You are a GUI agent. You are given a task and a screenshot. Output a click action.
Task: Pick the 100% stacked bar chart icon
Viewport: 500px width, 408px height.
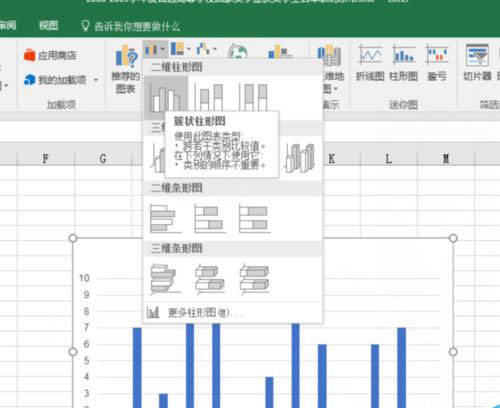(x=254, y=218)
